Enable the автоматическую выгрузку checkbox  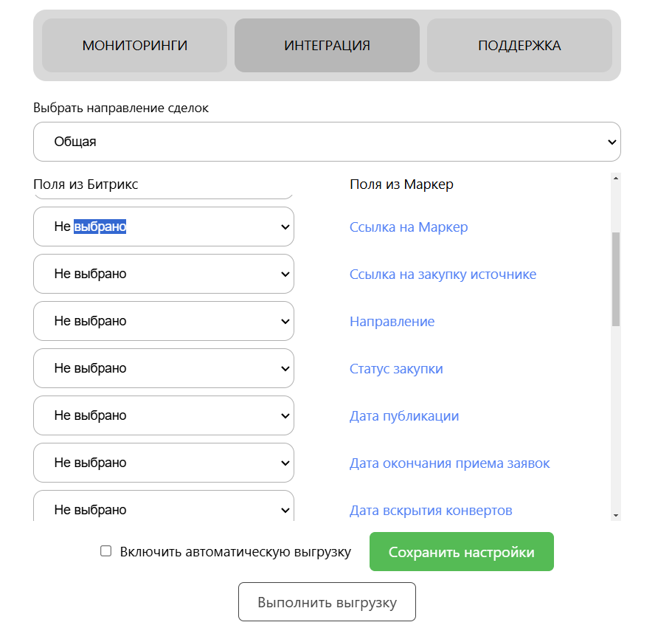(x=106, y=551)
